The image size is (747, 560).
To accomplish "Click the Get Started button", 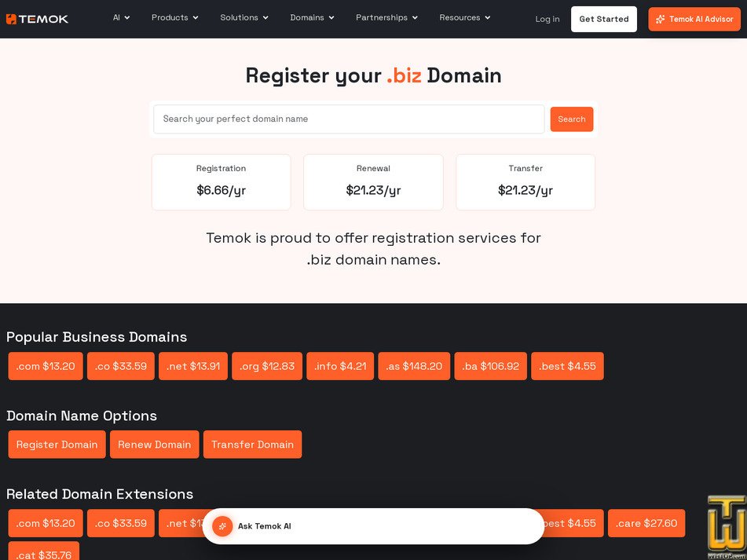I will (603, 19).
